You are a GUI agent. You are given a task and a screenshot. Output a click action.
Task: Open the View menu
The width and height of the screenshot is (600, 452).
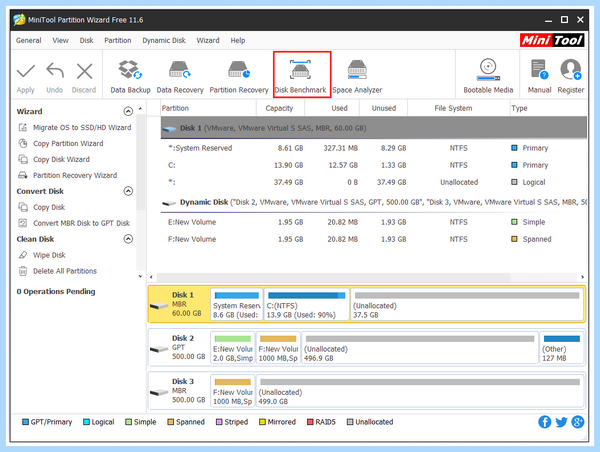(60, 41)
